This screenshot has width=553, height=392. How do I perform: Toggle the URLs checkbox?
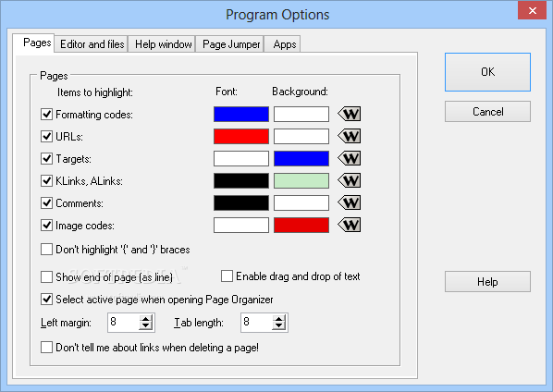tap(46, 137)
